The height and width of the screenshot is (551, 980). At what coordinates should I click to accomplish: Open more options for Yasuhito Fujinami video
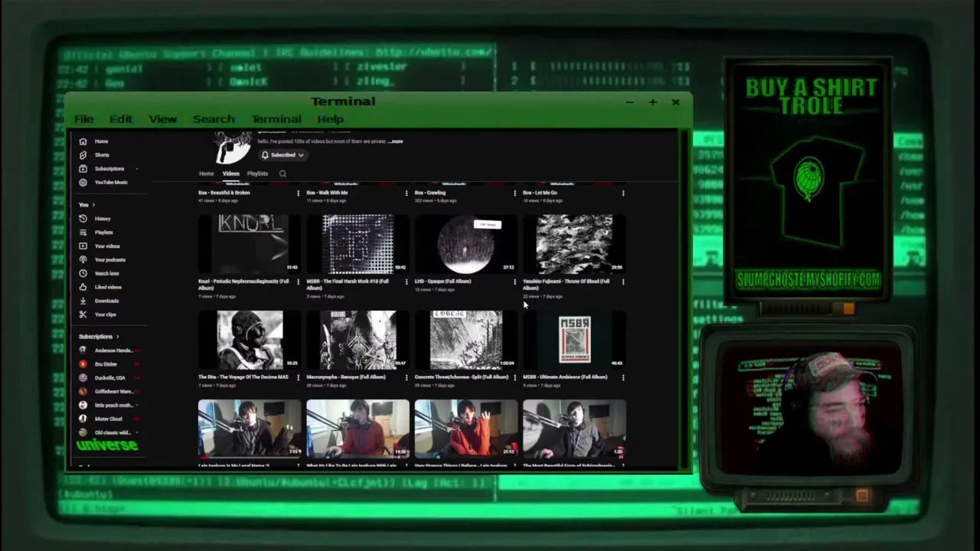tap(622, 282)
